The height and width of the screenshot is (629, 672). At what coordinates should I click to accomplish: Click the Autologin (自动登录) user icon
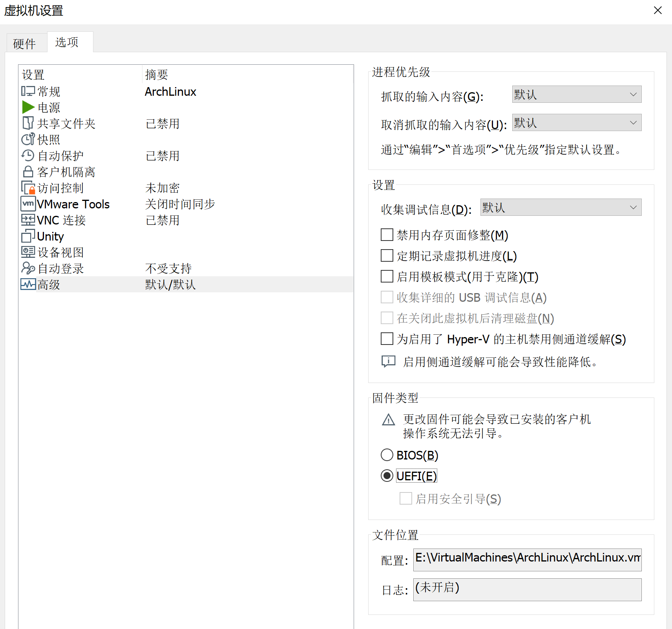coord(28,268)
